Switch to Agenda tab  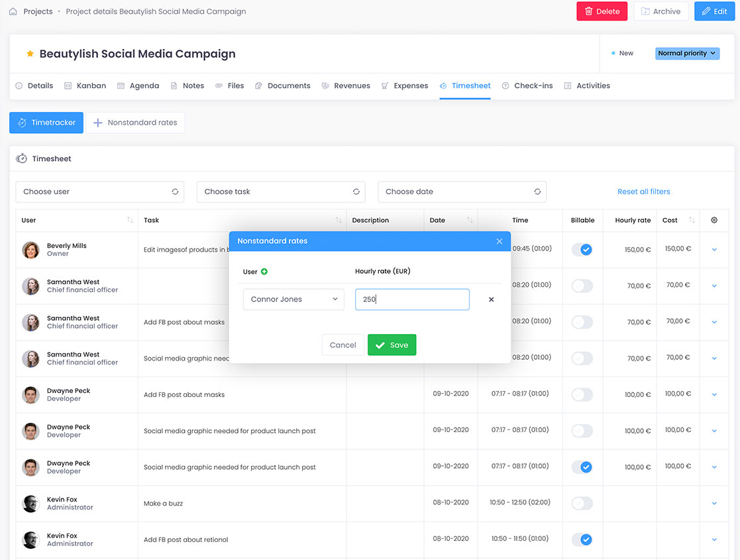[x=138, y=85]
